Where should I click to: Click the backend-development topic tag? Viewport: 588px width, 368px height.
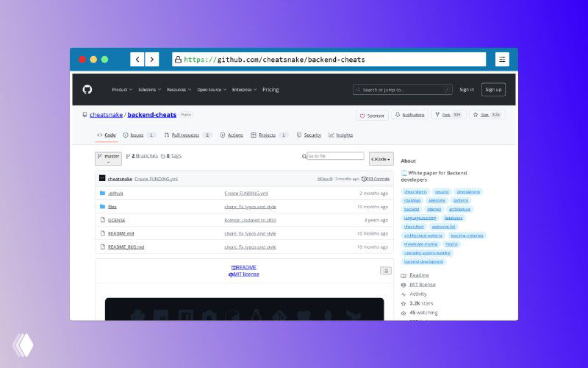point(423,261)
